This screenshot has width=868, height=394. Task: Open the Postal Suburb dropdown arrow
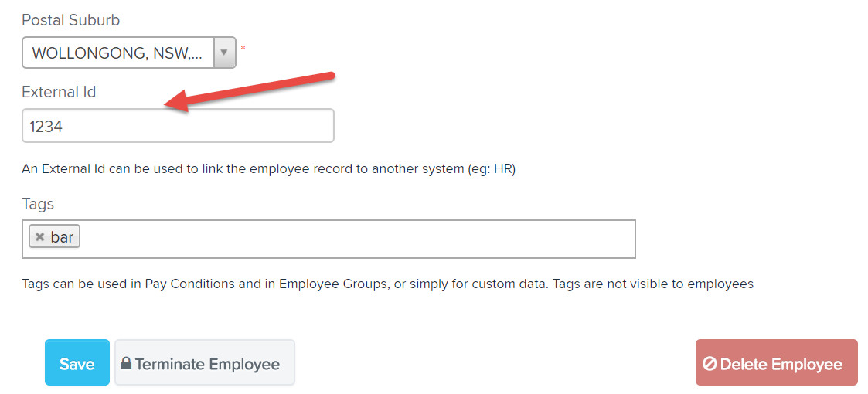pyautogui.click(x=224, y=53)
